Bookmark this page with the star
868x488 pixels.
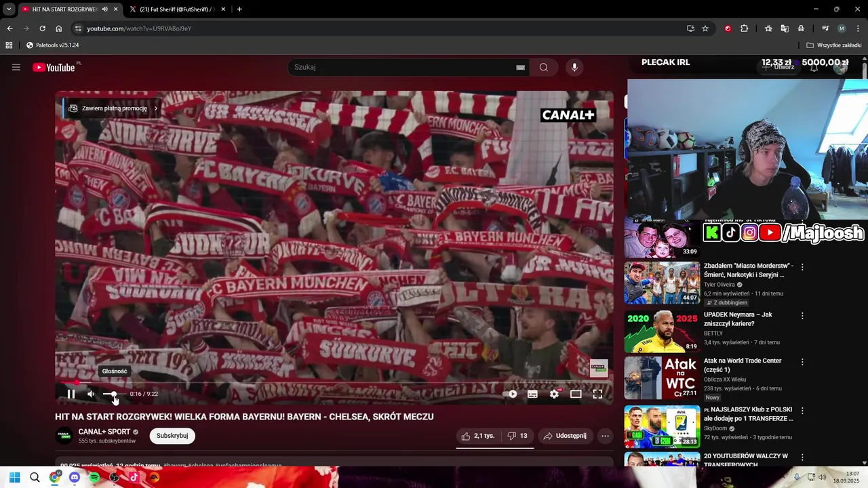click(x=705, y=28)
